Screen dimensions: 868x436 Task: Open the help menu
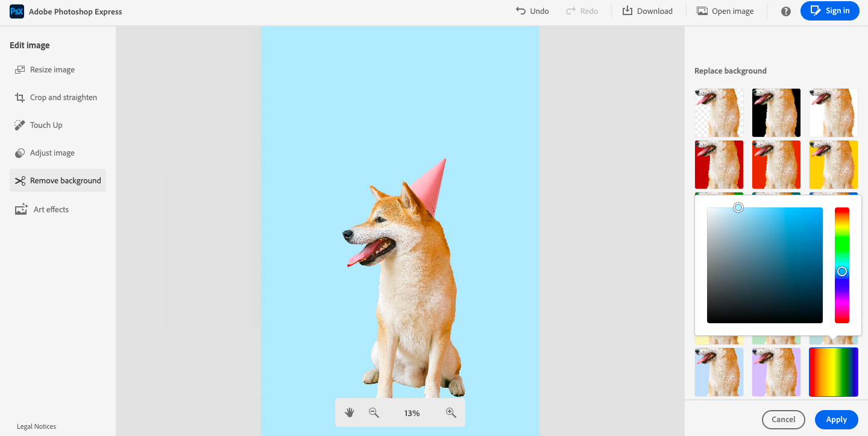click(x=785, y=11)
